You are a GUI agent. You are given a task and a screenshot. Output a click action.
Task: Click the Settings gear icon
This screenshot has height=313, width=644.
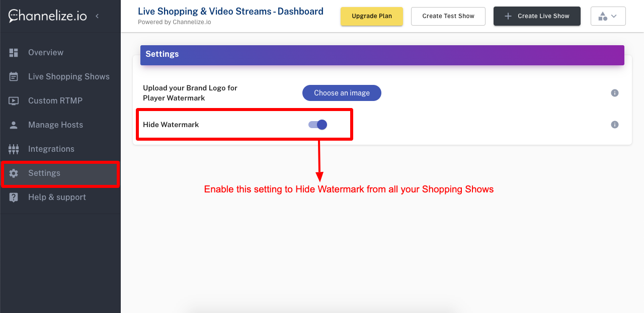coord(14,173)
